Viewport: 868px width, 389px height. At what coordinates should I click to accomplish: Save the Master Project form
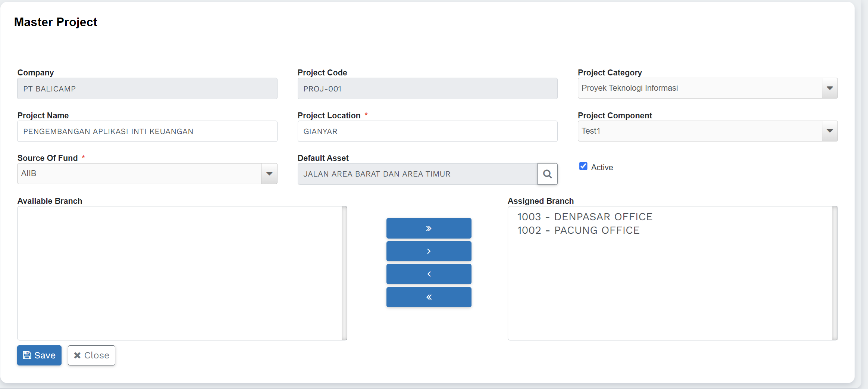[39, 355]
